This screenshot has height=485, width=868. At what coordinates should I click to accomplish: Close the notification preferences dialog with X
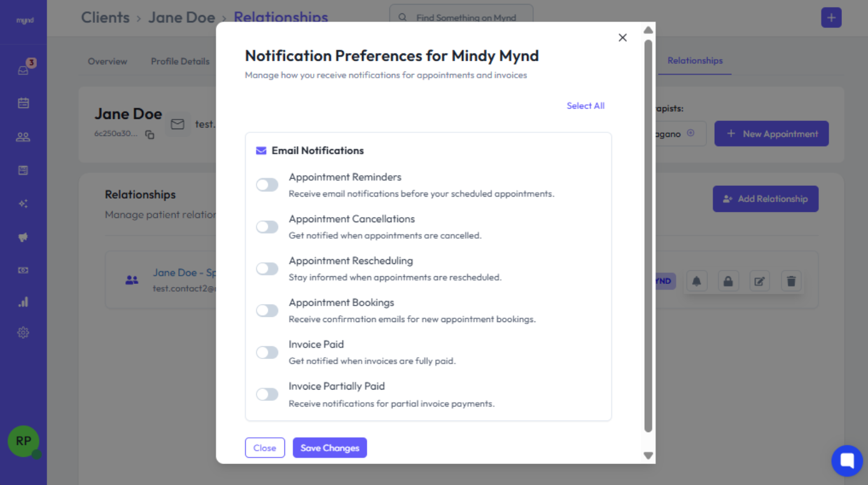[x=622, y=38]
